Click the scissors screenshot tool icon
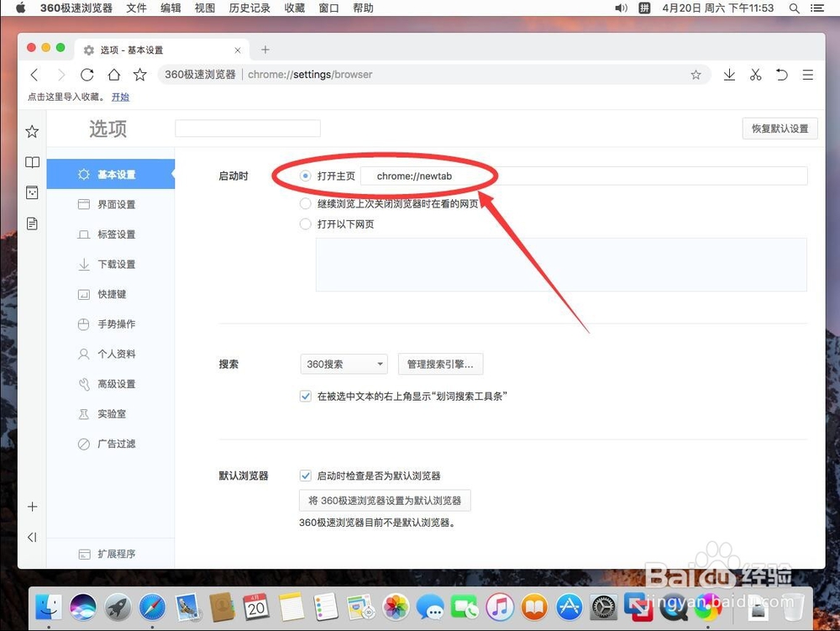 click(755, 75)
